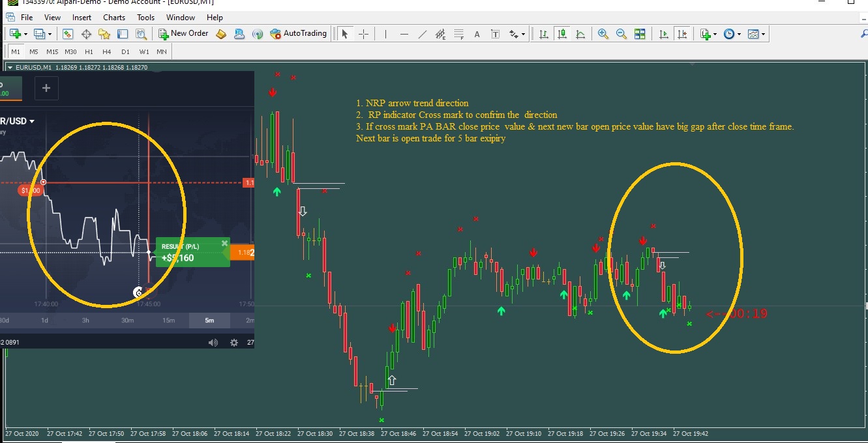868x443 pixels.
Task: Switch timeframe to MN
Action: [161, 51]
